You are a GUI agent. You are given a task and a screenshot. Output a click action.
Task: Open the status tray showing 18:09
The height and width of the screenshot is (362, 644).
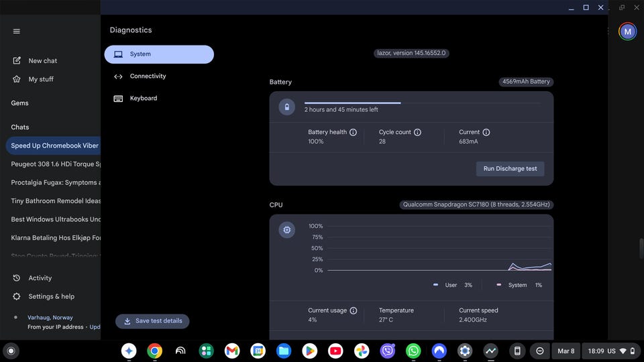(611, 351)
